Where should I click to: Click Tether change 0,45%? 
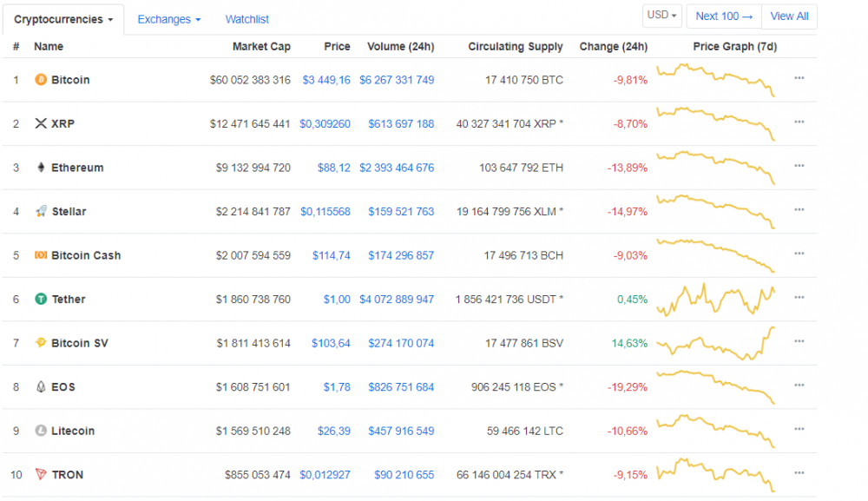click(x=632, y=299)
